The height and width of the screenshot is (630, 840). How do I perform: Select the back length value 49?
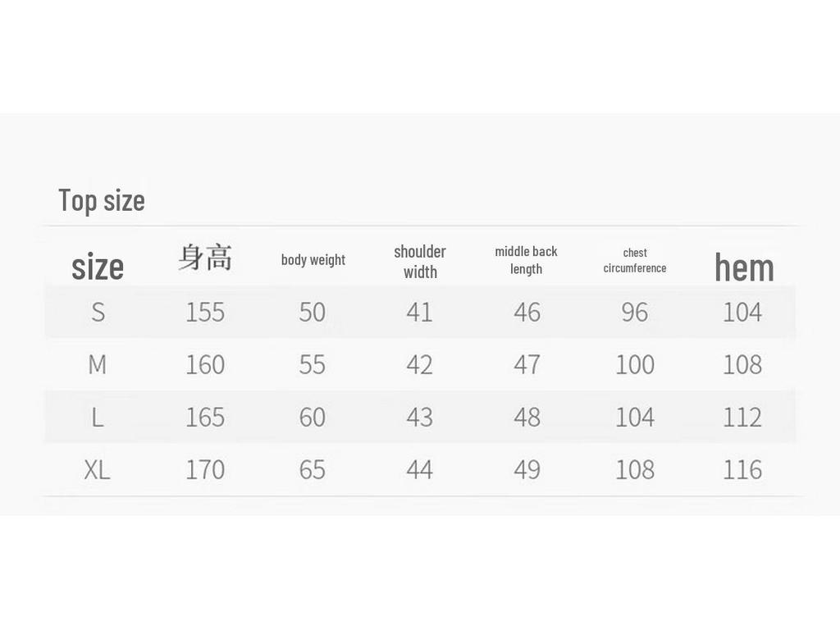tap(527, 470)
